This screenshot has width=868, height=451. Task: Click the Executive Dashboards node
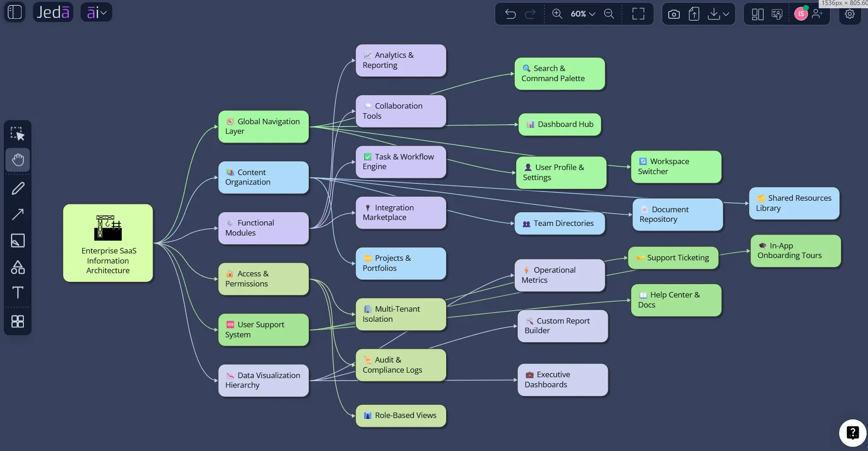tap(563, 379)
